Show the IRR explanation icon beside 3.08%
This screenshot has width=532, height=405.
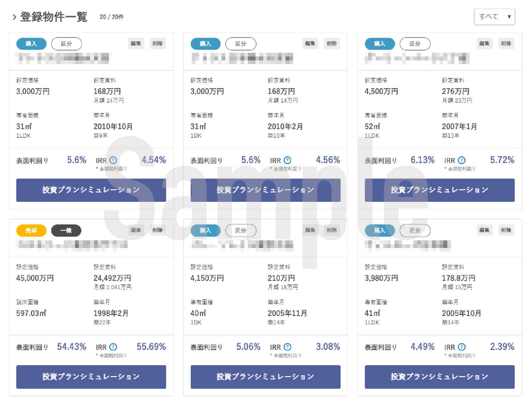(x=287, y=347)
